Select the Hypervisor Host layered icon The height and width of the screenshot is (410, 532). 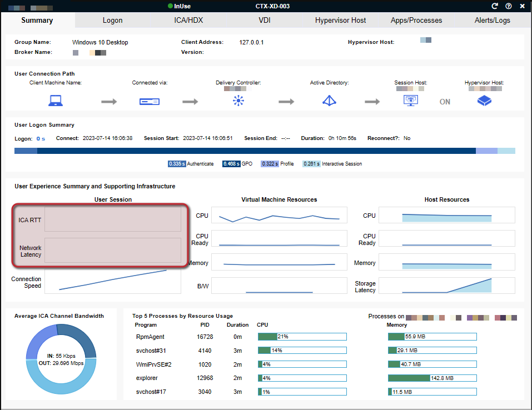tap(485, 101)
